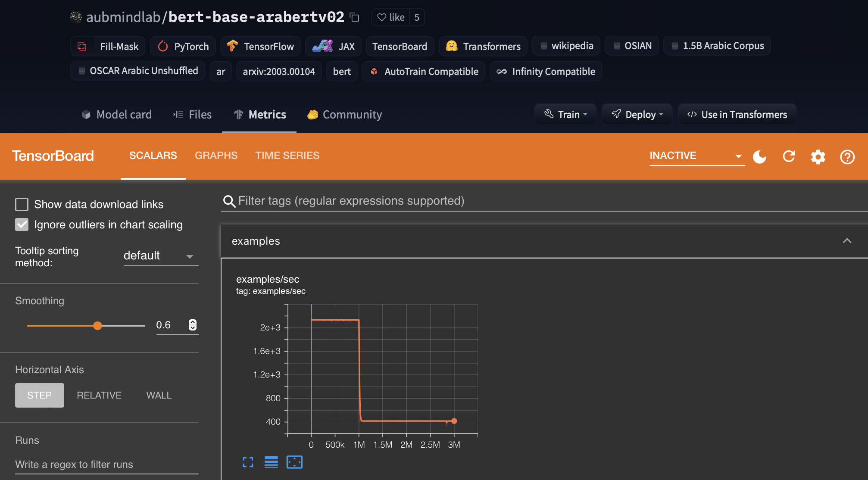Toggle y-axis log scale icon
Viewport: 868px width, 480px height.
271,462
